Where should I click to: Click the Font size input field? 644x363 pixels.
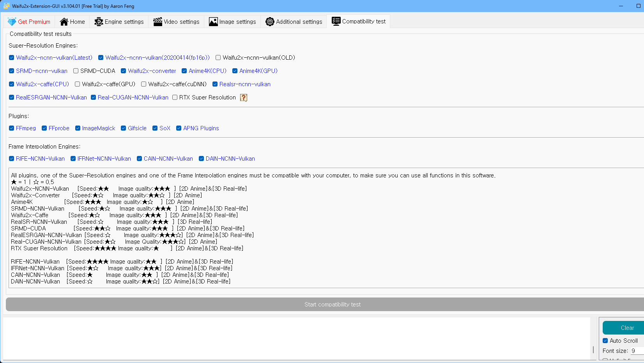click(637, 351)
